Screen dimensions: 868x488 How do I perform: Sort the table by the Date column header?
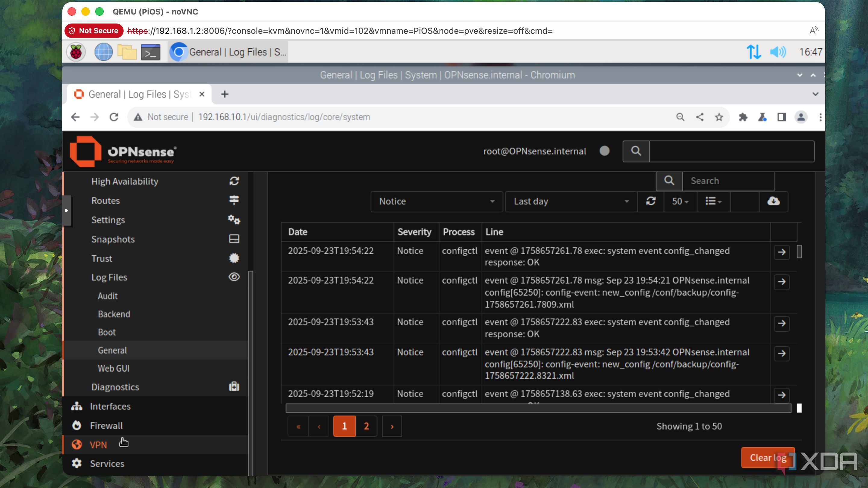click(x=297, y=232)
